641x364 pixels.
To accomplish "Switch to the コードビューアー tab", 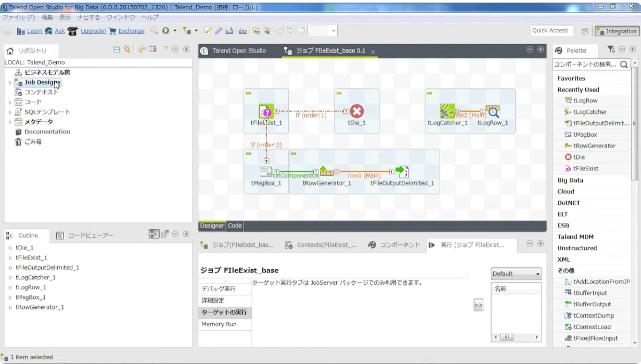I will [x=85, y=236].
